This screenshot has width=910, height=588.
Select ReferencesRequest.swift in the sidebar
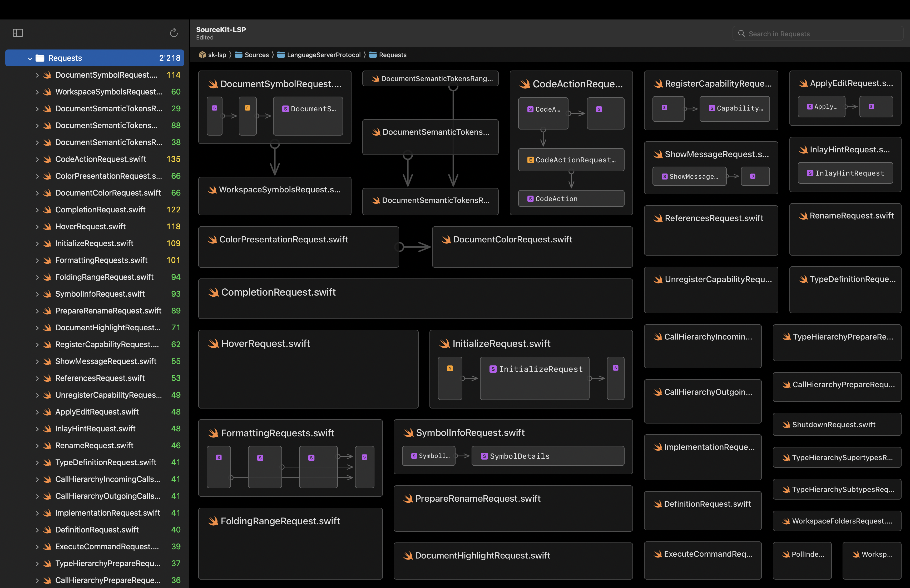pyautogui.click(x=95, y=378)
